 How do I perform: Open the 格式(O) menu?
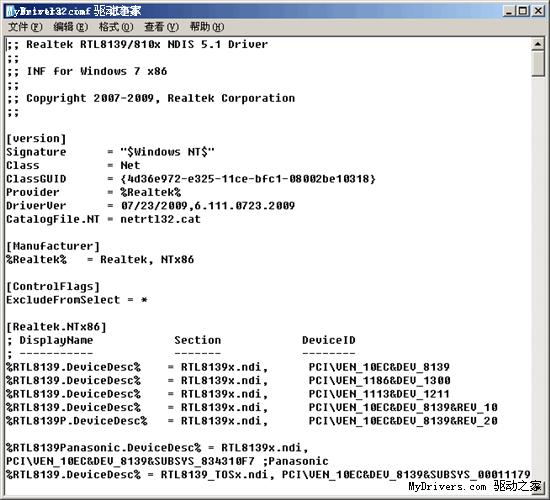pyautogui.click(x=116, y=27)
